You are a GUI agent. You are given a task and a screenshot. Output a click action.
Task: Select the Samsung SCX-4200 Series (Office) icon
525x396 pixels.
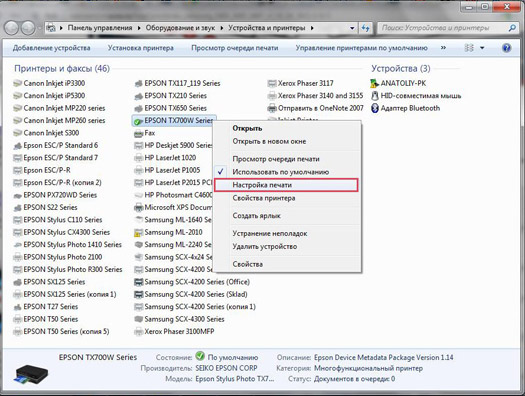[x=138, y=282]
